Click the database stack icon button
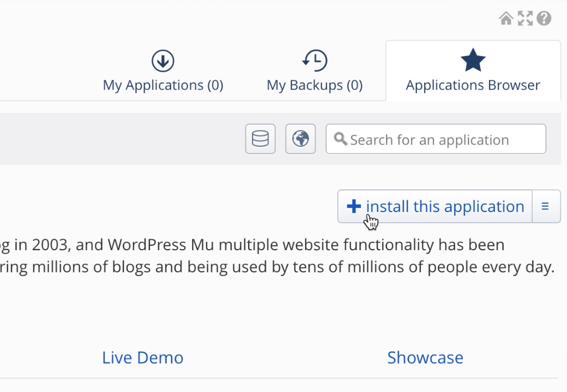567x392 pixels. [x=260, y=139]
